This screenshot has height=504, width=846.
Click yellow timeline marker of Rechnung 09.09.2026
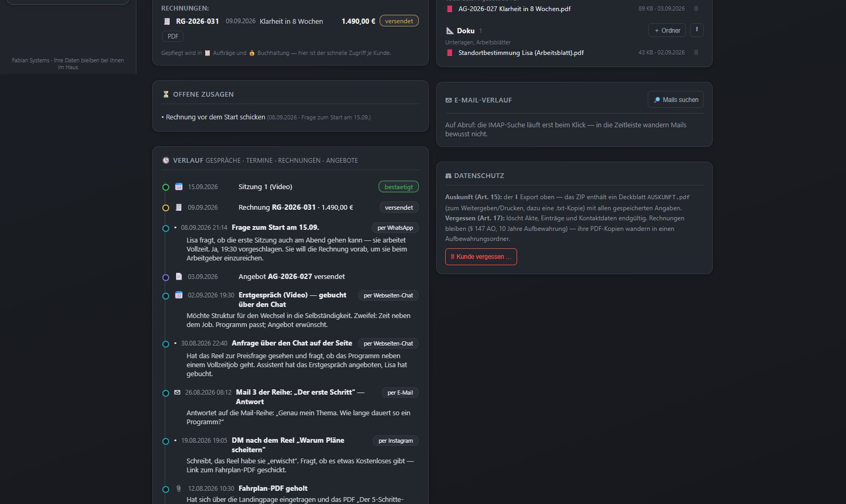click(165, 208)
